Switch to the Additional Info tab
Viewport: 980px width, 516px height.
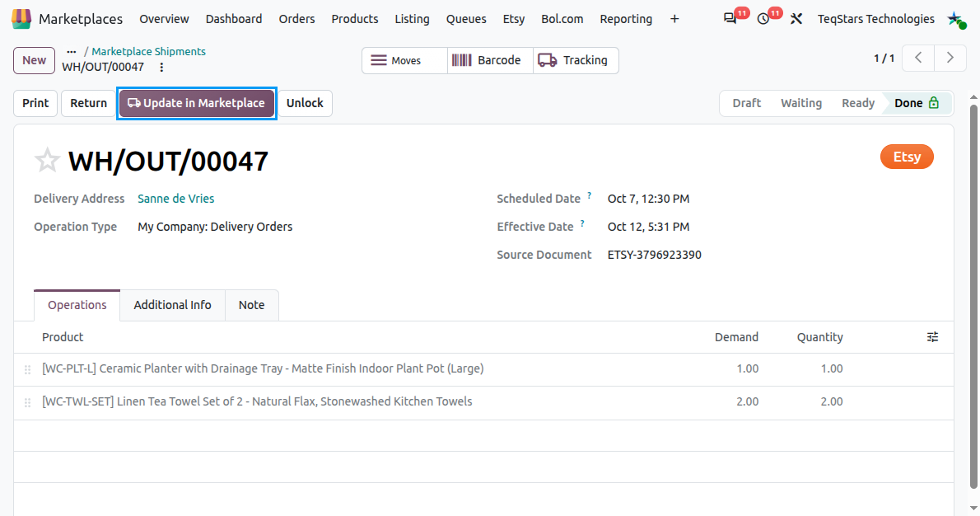pyautogui.click(x=172, y=305)
